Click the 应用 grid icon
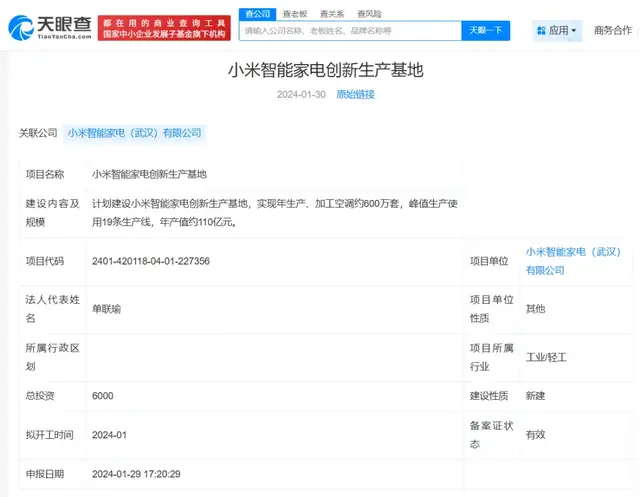This screenshot has height=497, width=640. pos(541,31)
